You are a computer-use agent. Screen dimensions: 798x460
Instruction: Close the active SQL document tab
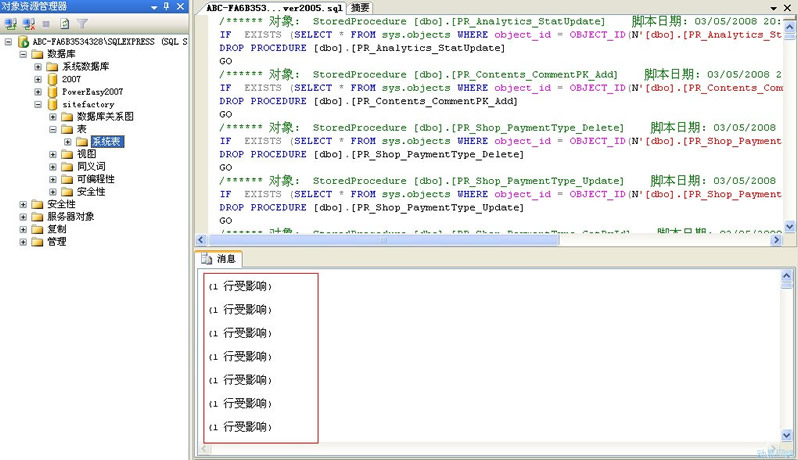[788, 8]
